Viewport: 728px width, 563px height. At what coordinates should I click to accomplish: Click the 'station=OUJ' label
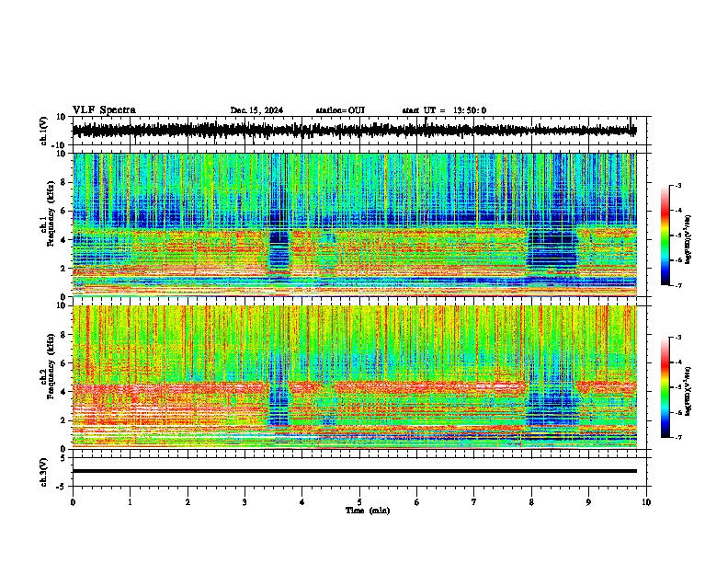click(340, 110)
